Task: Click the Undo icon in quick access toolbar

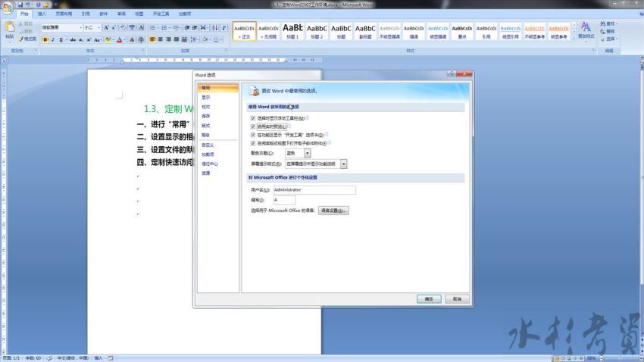Action: 28,5
